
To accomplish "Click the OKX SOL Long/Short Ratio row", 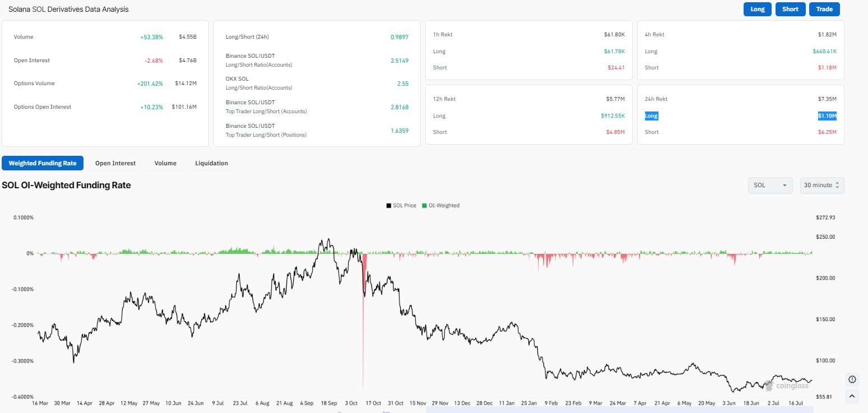I will pyautogui.click(x=317, y=83).
